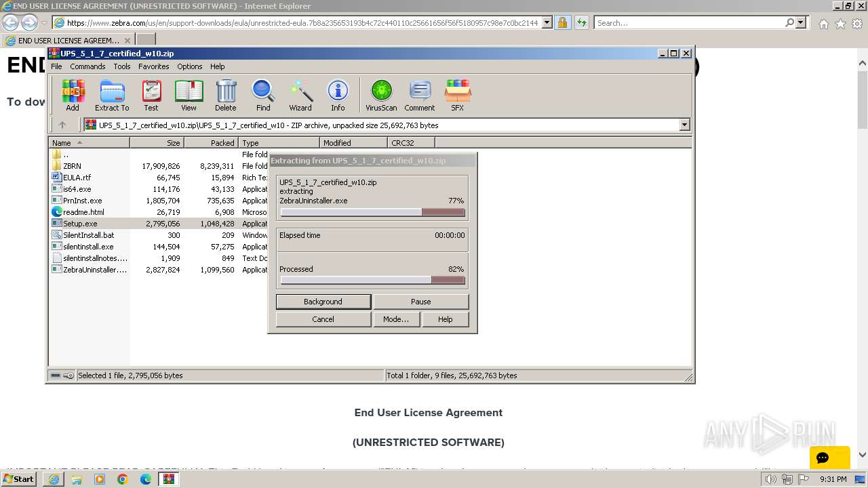
Task: Run the Test archive tool
Action: [x=151, y=95]
